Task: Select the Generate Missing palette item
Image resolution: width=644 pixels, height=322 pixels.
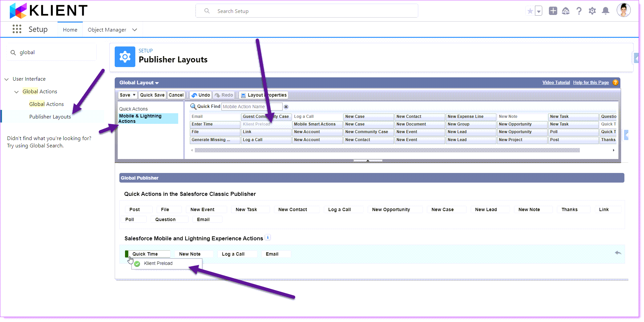Action: (x=215, y=140)
